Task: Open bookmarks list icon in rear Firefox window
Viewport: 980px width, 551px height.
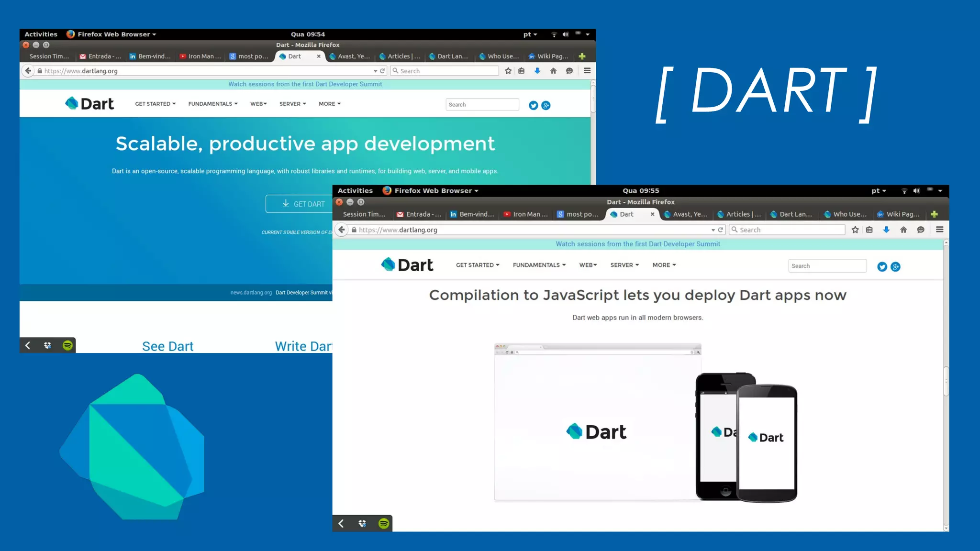Action: pyautogui.click(x=522, y=71)
